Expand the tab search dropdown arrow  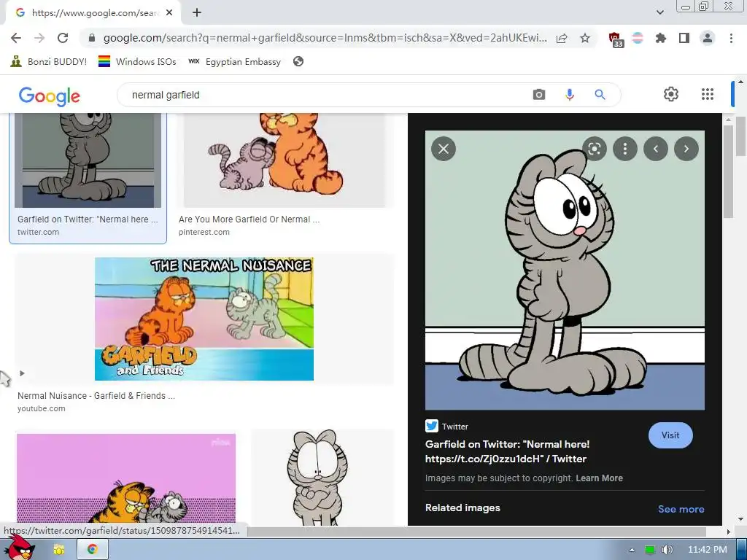659,12
